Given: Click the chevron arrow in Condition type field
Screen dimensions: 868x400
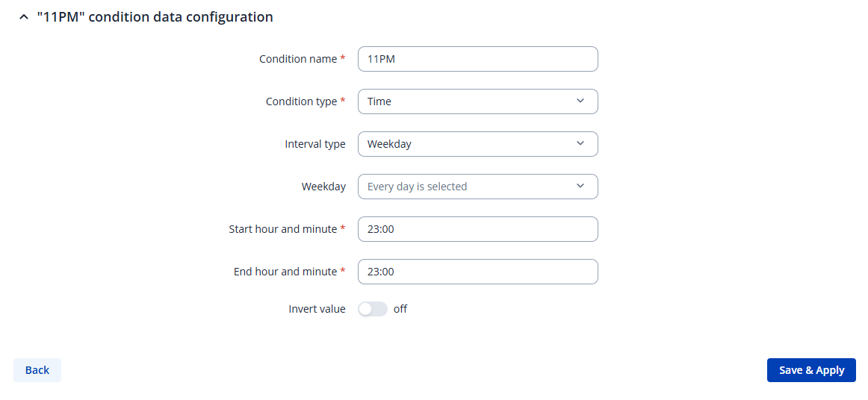Looking at the screenshot, I should tap(580, 101).
